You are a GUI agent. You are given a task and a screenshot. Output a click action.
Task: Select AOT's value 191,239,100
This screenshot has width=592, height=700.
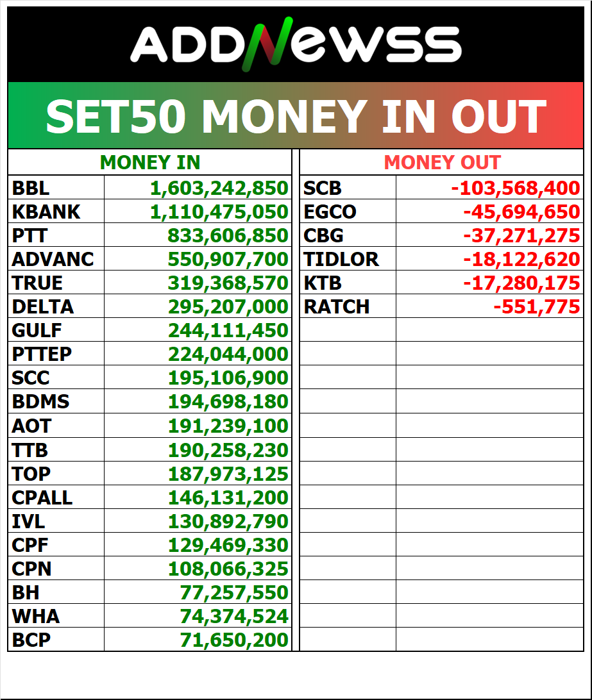coord(228,426)
